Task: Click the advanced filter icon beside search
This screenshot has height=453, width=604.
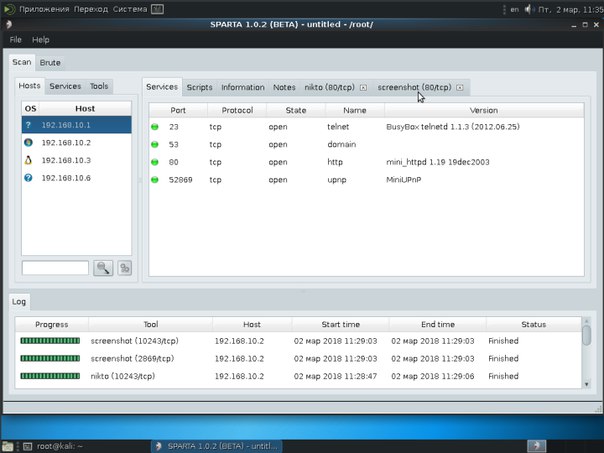Action: pos(125,267)
